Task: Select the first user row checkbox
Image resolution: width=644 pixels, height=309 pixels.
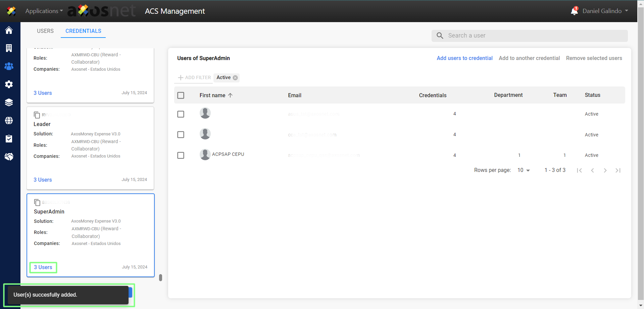Action: point(181,114)
